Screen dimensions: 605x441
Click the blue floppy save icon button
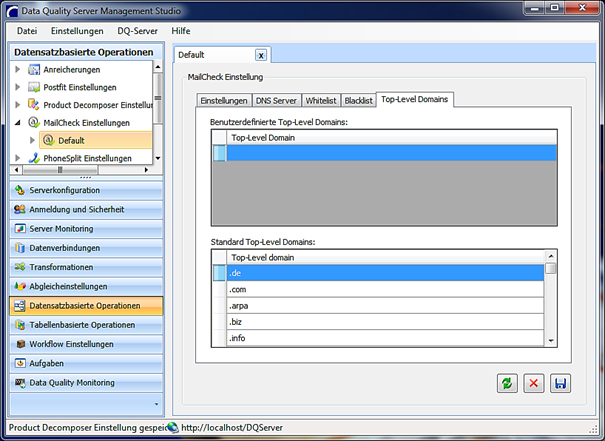click(560, 383)
